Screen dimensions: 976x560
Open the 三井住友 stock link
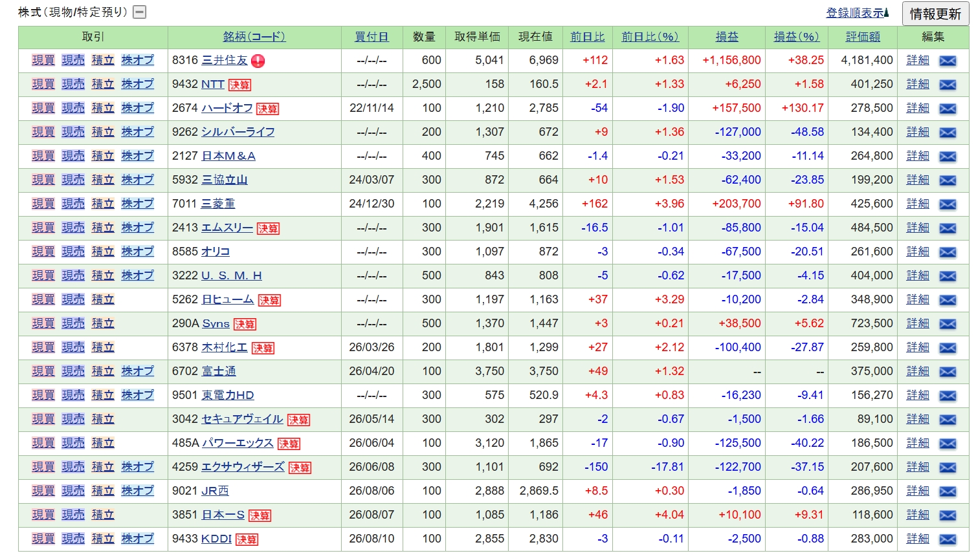pyautogui.click(x=225, y=60)
